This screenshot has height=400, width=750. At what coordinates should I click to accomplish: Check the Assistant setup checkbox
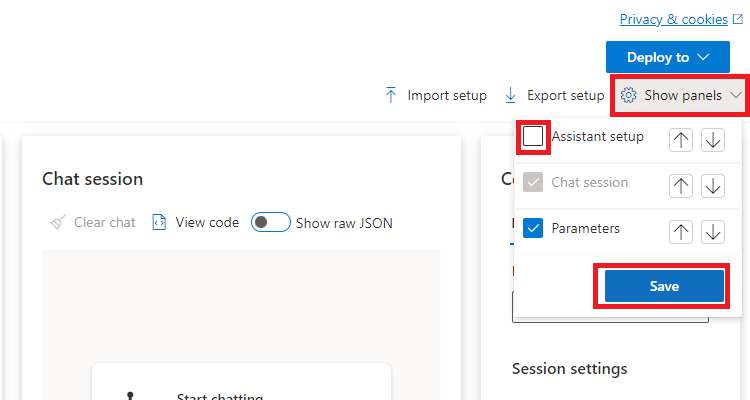coord(533,136)
